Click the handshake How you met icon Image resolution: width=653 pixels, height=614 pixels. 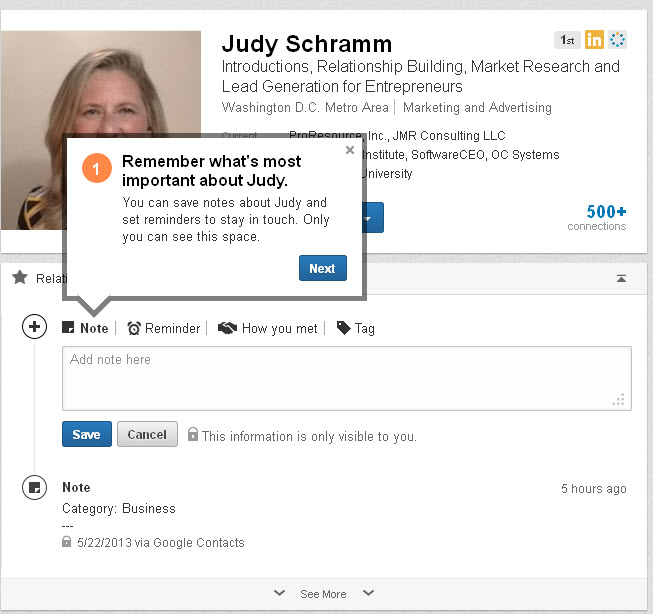(227, 328)
